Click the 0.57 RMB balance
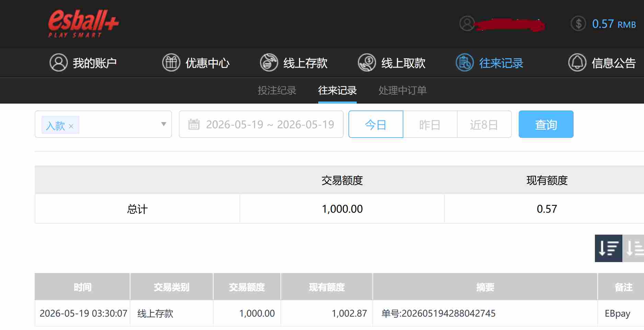The height and width of the screenshot is (330, 644). (614, 24)
